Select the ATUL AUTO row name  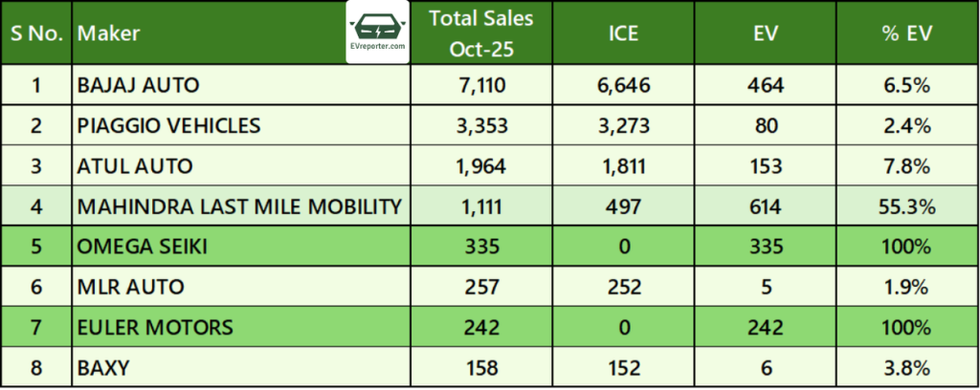coord(135,166)
